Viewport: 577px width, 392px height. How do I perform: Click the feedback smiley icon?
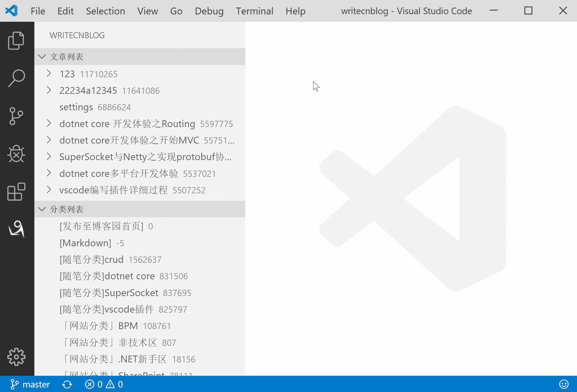point(564,384)
